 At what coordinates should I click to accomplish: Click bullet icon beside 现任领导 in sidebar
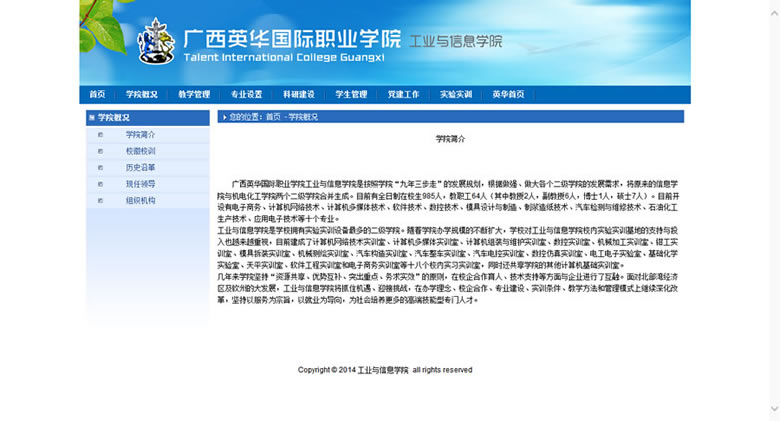pos(100,184)
